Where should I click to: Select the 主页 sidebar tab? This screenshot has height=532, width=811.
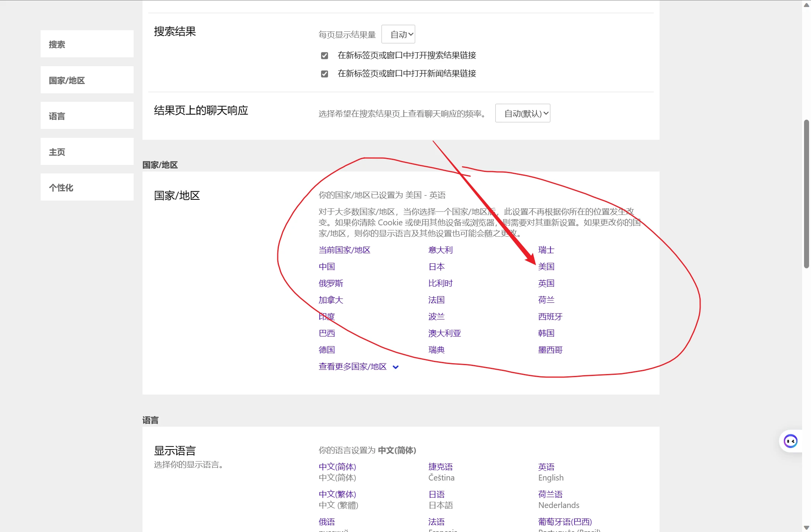pyautogui.click(x=87, y=152)
